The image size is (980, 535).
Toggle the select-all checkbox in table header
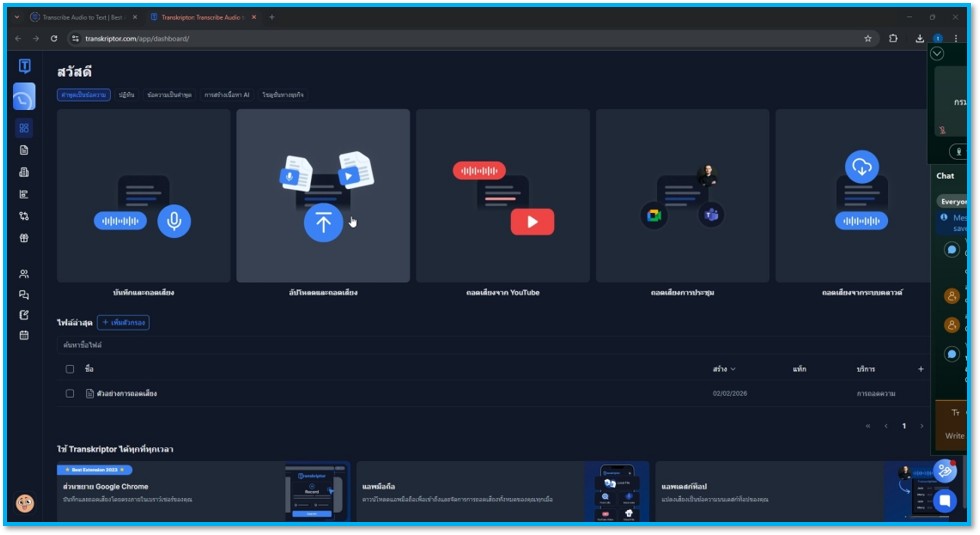point(70,369)
